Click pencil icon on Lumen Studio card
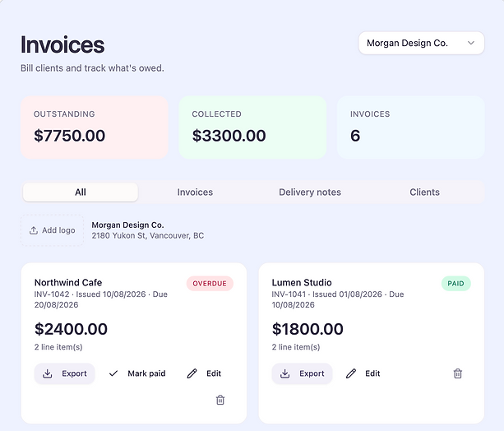 point(351,373)
